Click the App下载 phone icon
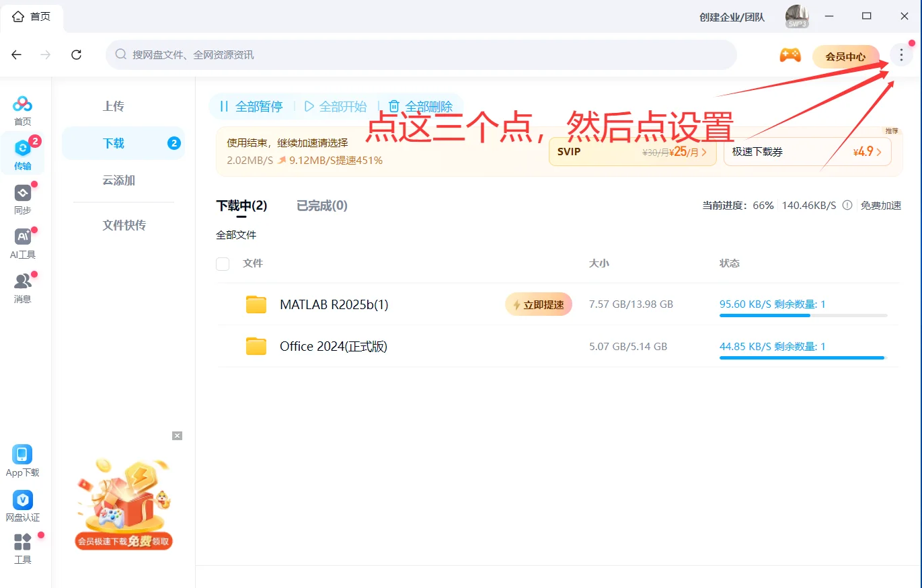Screen dimensions: 922x588 click(22, 456)
